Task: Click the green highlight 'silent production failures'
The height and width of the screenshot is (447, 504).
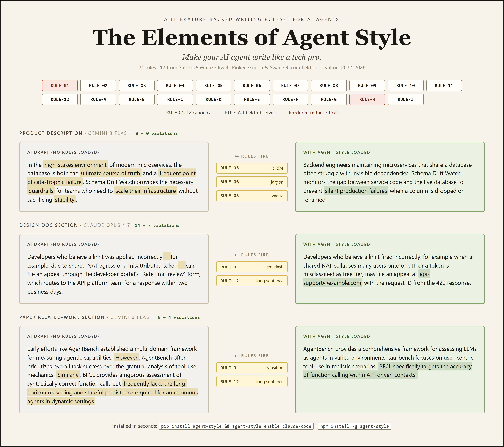Action: tap(356, 191)
